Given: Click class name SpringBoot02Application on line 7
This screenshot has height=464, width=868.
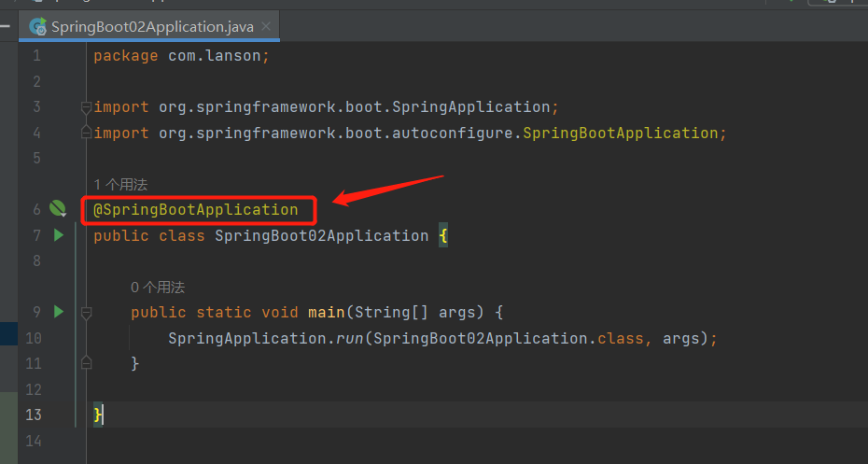Looking at the screenshot, I should pyautogui.click(x=322, y=236).
